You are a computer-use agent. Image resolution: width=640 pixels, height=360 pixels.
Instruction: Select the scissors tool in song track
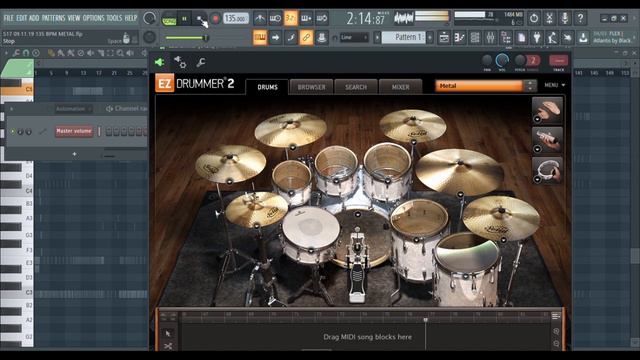[168, 346]
